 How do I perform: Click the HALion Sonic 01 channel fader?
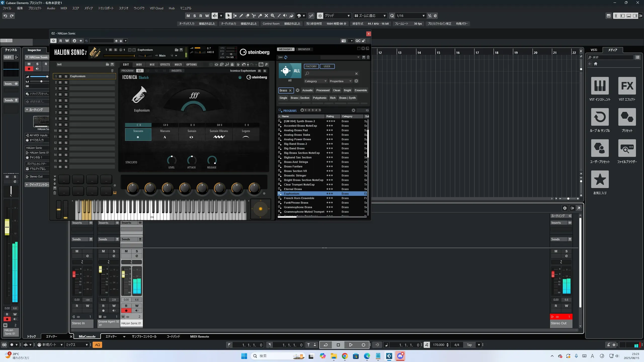[123, 274]
